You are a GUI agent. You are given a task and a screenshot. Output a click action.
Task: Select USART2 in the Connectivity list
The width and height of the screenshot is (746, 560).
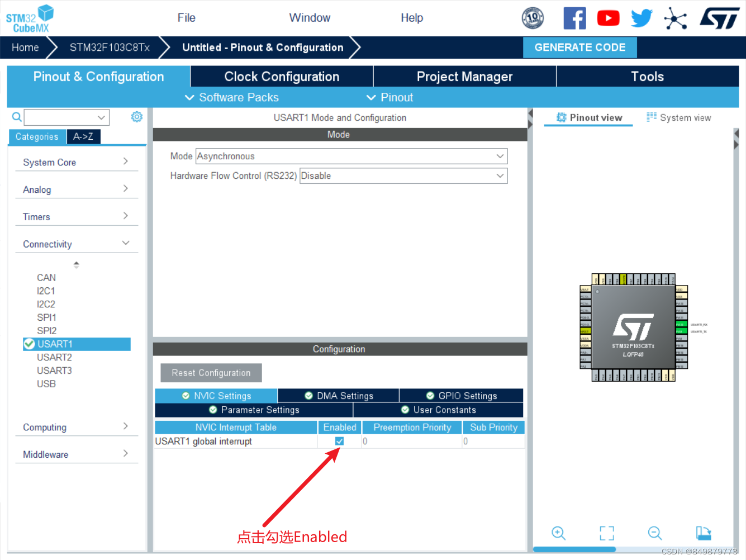point(54,357)
